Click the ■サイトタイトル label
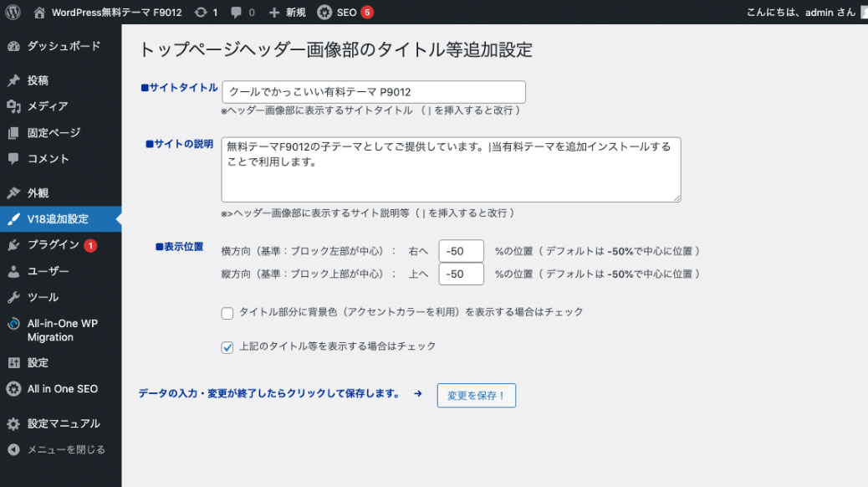The image size is (868, 487). (x=179, y=88)
